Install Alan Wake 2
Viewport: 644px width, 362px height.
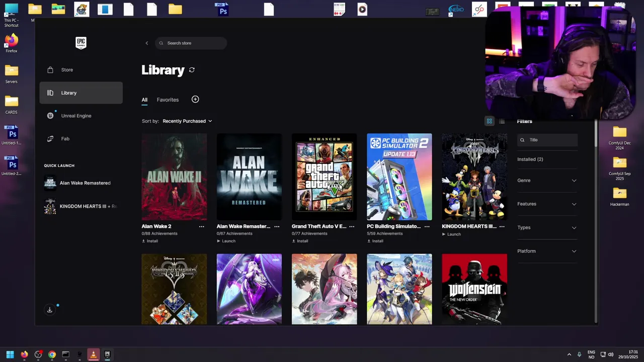click(150, 241)
